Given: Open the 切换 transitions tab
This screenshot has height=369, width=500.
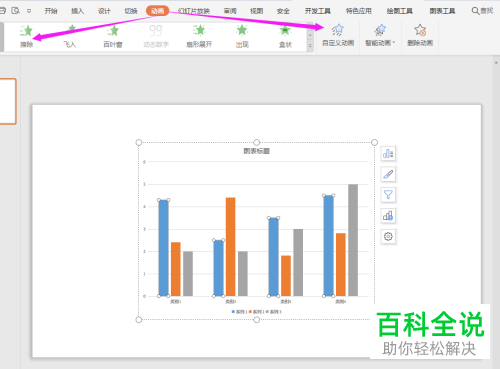Looking at the screenshot, I should click(x=131, y=11).
